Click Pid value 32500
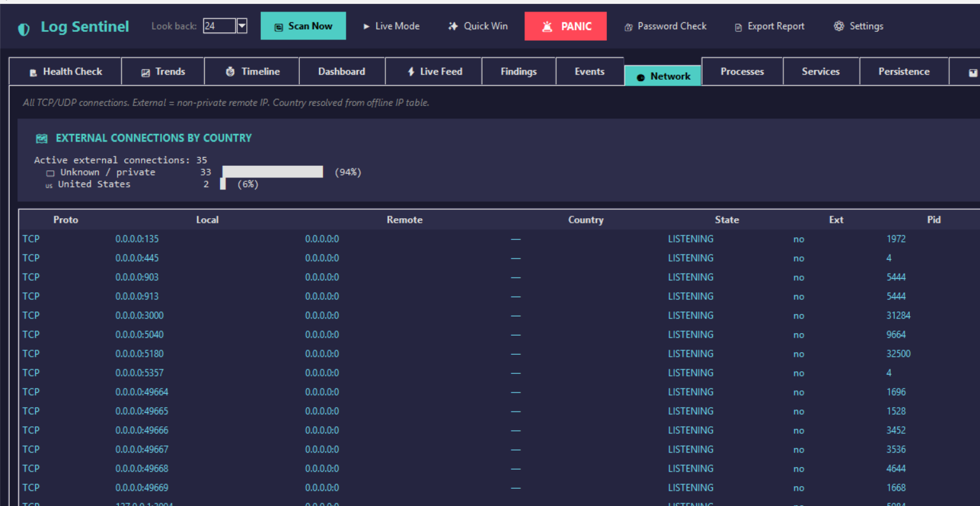 pos(898,353)
